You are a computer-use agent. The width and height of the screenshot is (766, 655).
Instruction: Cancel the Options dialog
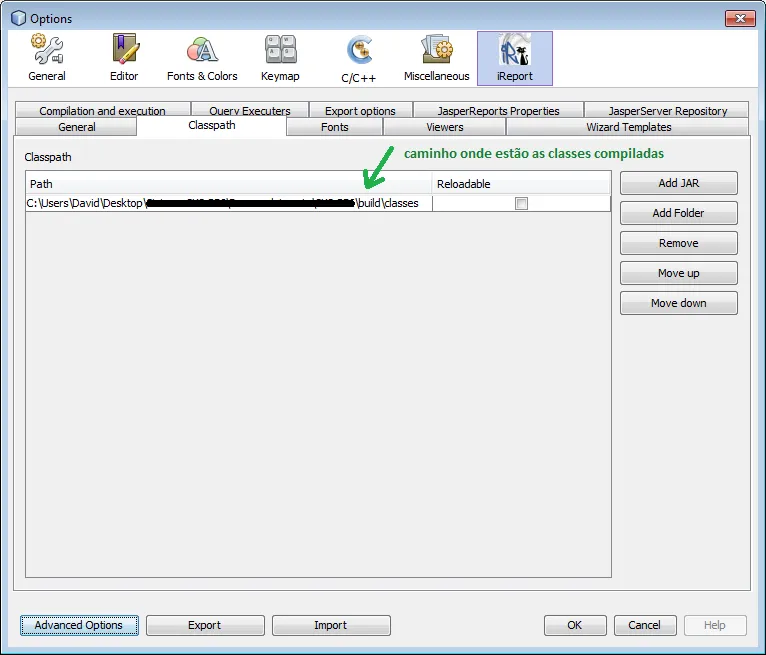click(645, 625)
